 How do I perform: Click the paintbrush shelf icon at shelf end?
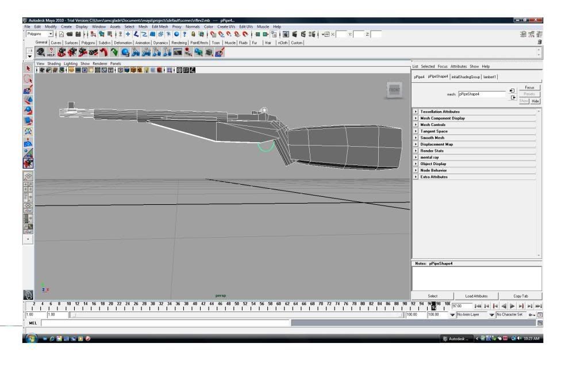(220, 52)
